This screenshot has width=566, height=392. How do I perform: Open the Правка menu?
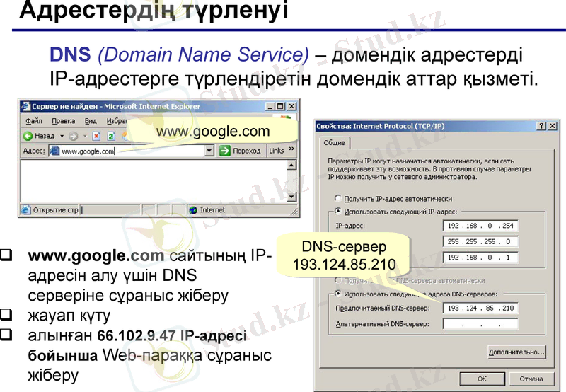click(x=64, y=121)
